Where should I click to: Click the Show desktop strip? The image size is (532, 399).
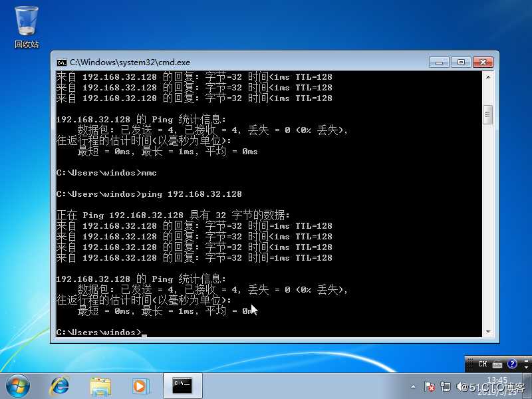click(x=527, y=386)
